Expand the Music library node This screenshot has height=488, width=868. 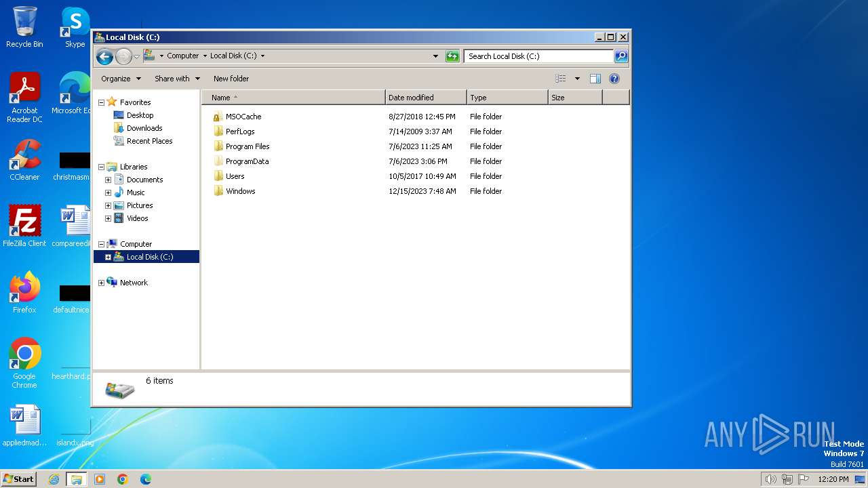tap(108, 192)
